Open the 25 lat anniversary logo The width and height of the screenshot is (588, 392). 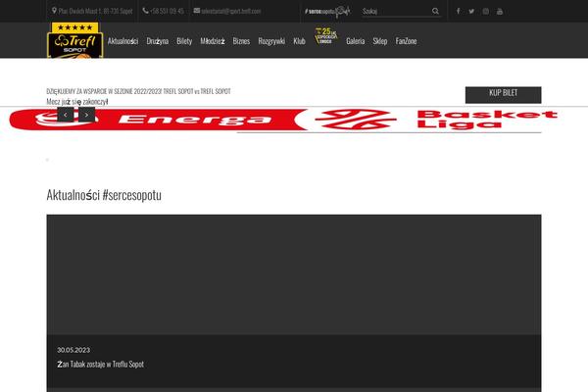coord(326,36)
